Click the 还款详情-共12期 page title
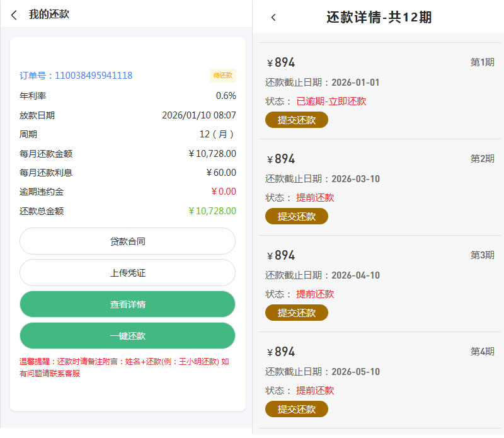The width and height of the screenshot is (504, 438). (x=379, y=18)
